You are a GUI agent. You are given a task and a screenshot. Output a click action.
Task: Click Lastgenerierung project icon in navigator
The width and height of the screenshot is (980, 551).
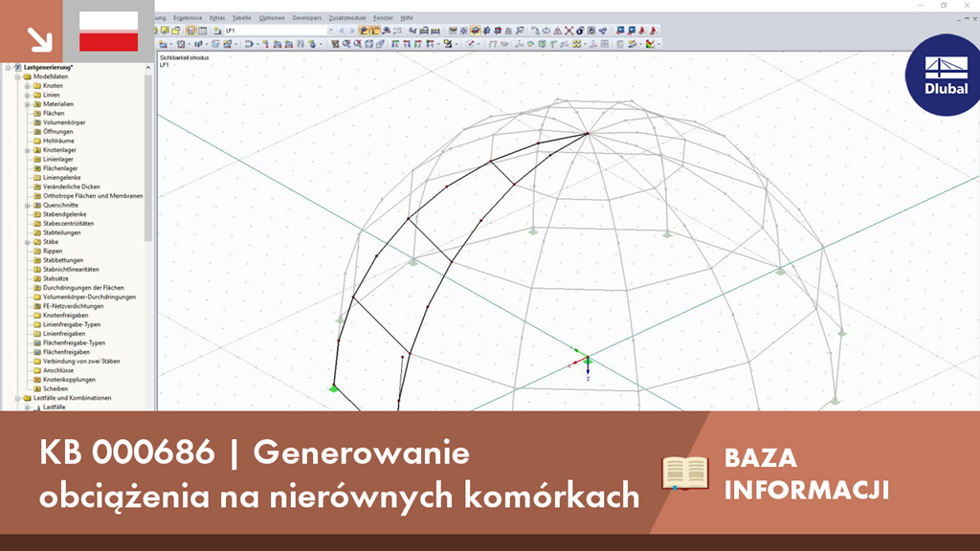tap(17, 68)
